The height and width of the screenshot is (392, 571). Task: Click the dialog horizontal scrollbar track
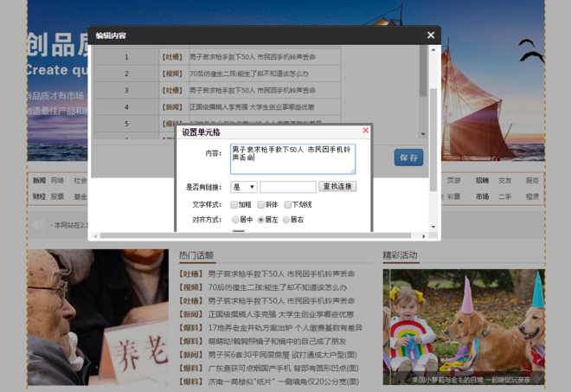[x=255, y=236]
